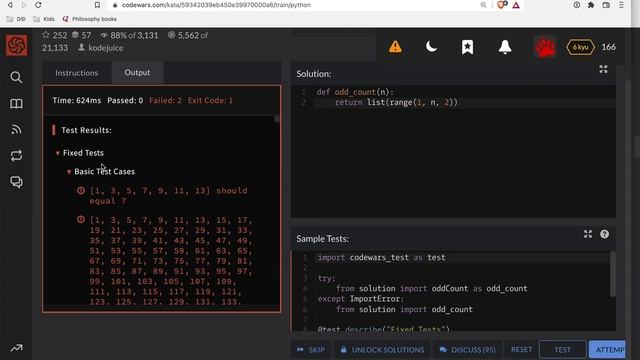The height and width of the screenshot is (360, 640).
Task: Click the Brave shield icon
Action: [x=502, y=5]
